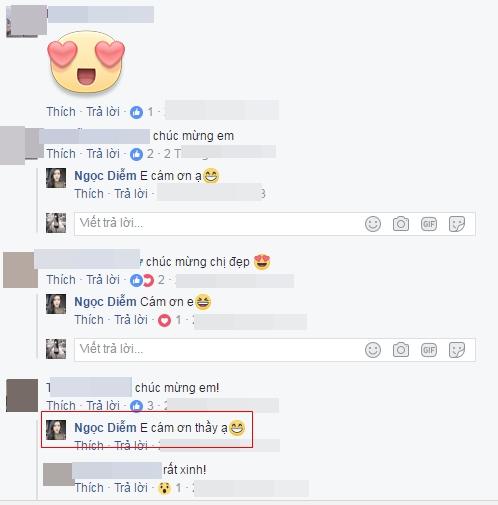Click Ngọc Diễm avatar beside 'E cám ơn ạ'
The width and height of the screenshot is (498, 505).
point(56,178)
